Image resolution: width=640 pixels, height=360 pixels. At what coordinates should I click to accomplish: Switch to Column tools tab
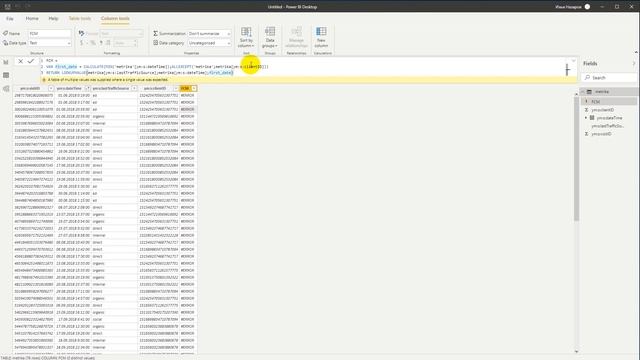click(115, 18)
